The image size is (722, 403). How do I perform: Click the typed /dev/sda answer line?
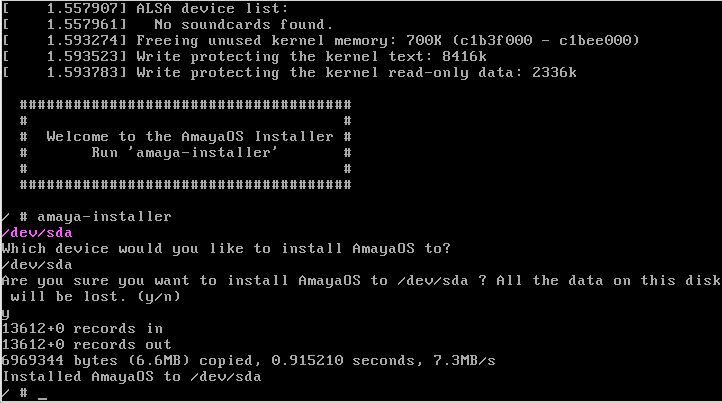click(37, 265)
